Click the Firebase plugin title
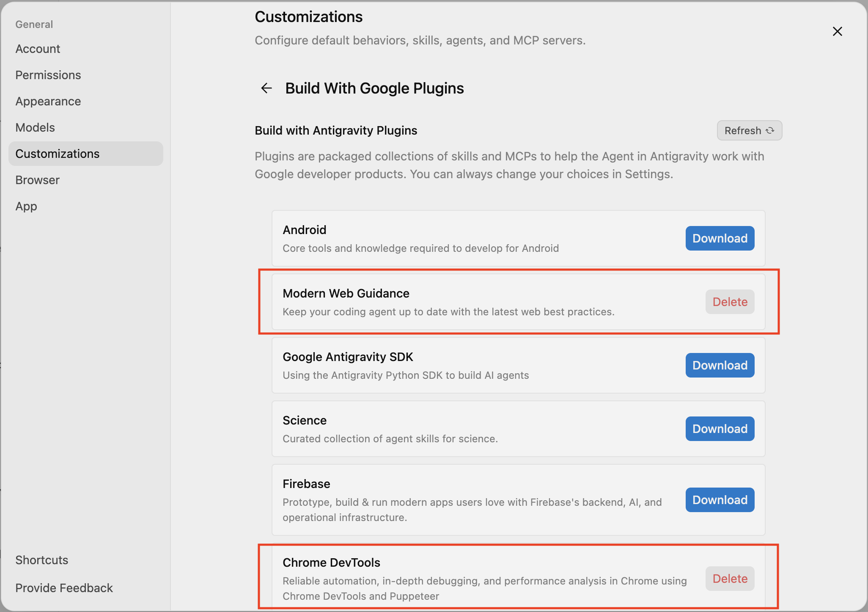The height and width of the screenshot is (612, 868). coord(306,484)
